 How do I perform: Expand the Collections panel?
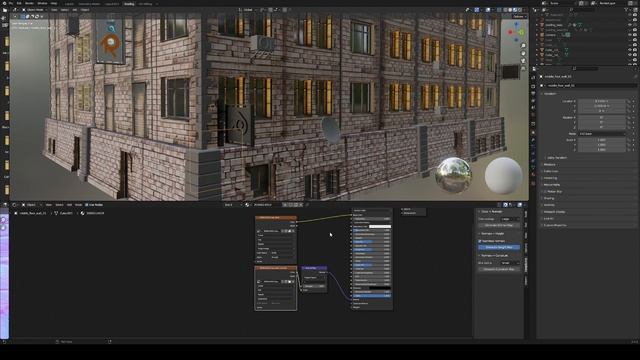pos(551,171)
